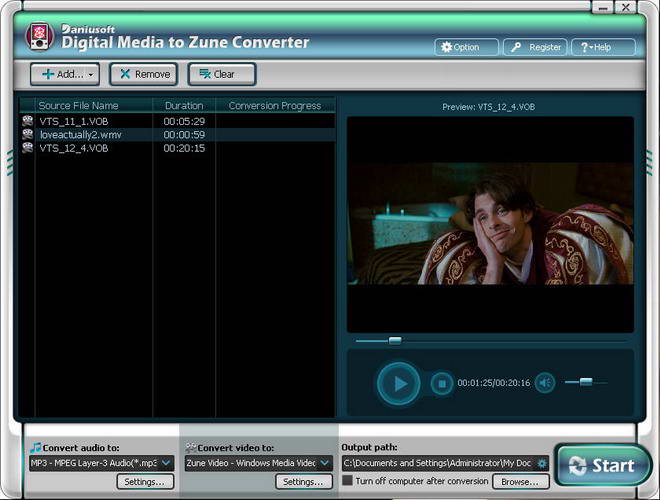Open the Help menu

[603, 47]
